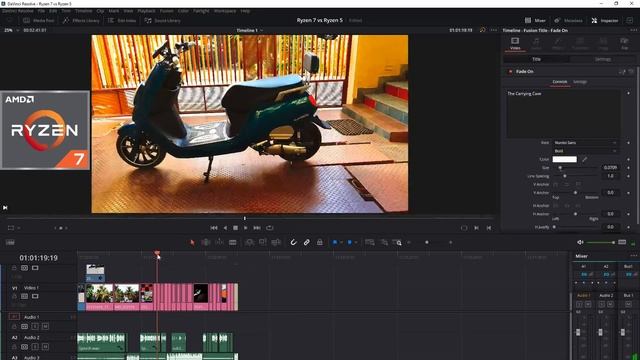Click the Size value field

(610, 168)
